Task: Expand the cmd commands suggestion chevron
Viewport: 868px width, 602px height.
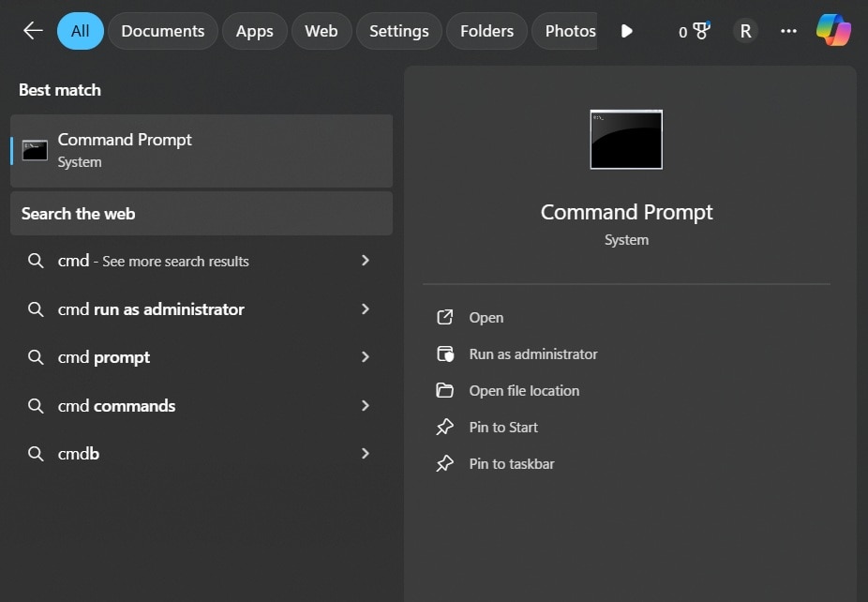Action: click(x=366, y=405)
